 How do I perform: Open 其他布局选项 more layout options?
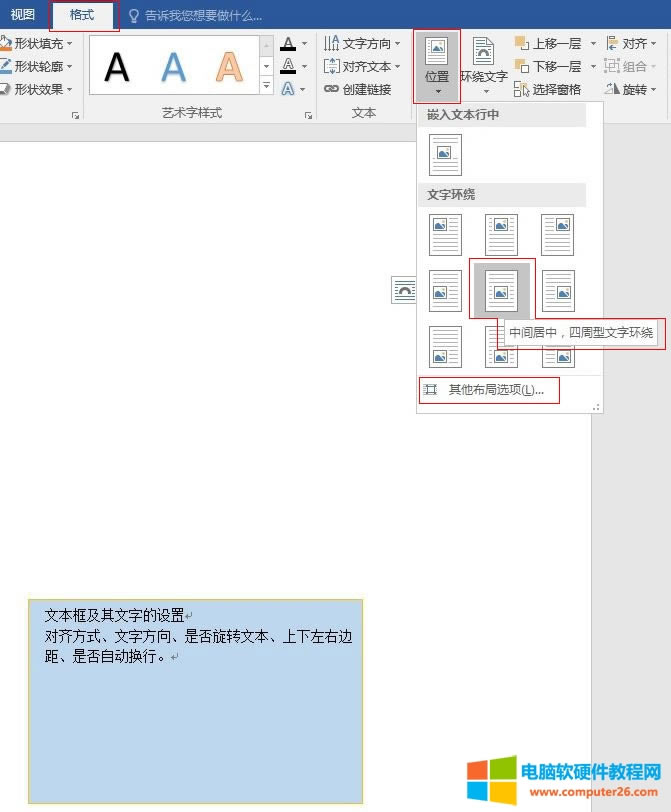tap(489, 390)
